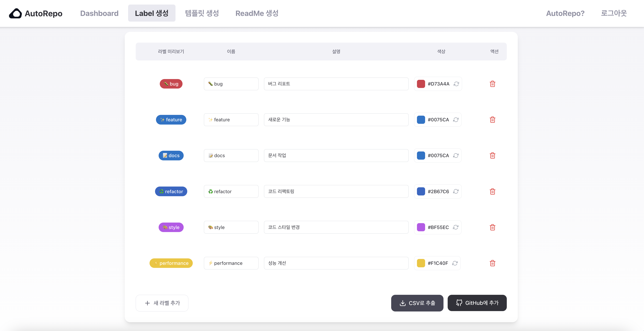
Task: Randomize the refactor label color
Action: (456, 191)
